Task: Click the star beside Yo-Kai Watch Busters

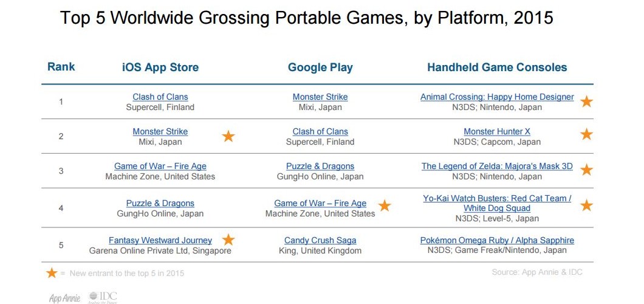Action: coord(586,204)
